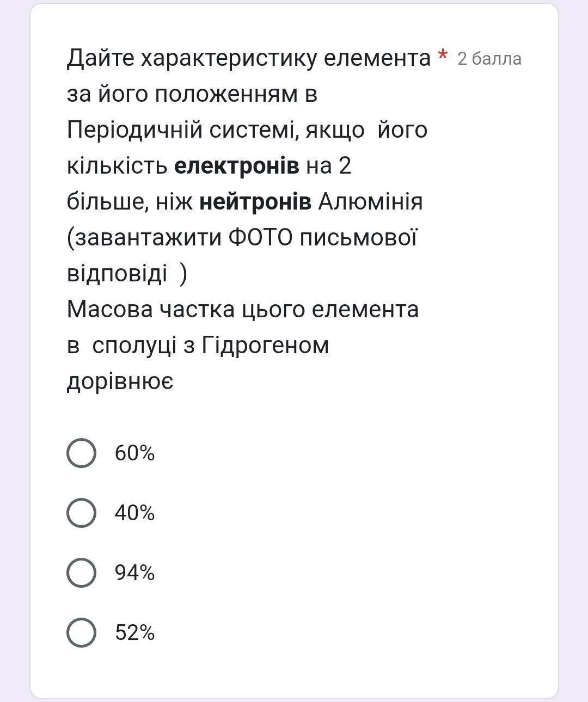Click the "40%" answer label text
588x702 pixels.
tap(134, 513)
